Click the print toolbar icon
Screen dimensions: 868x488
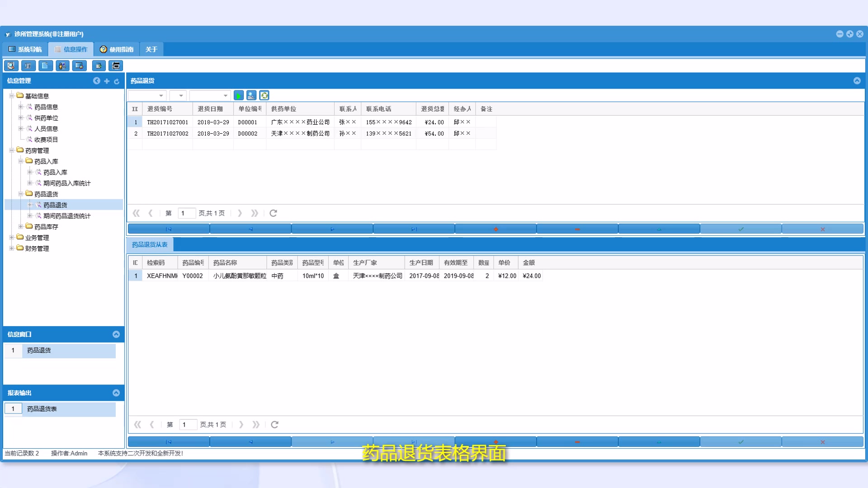[116, 66]
